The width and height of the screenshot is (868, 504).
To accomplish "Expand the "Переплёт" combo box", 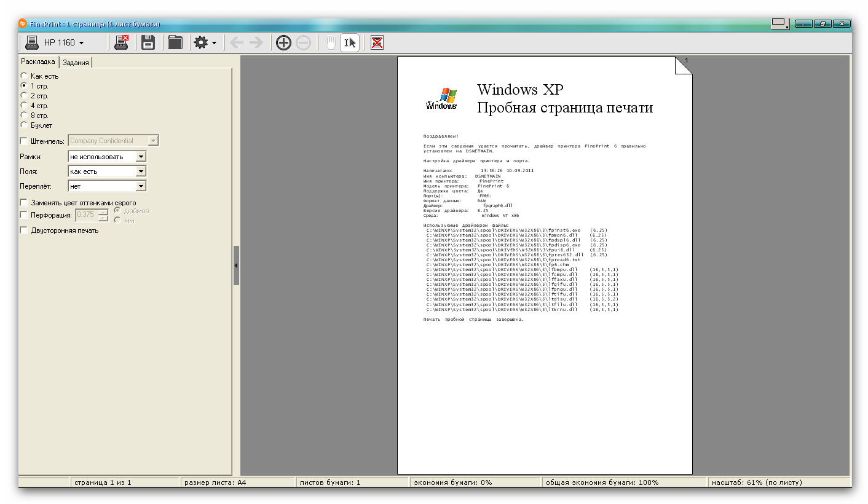I will 141,186.
